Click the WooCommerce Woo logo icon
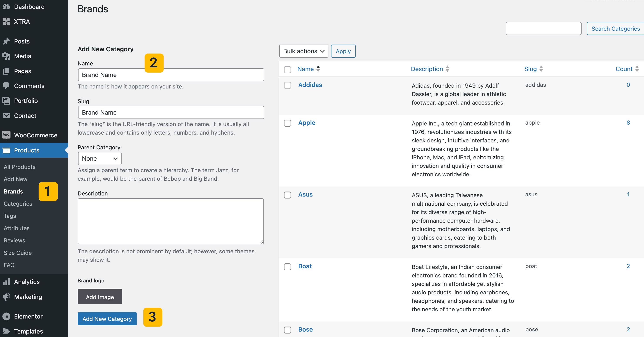 pyautogui.click(x=6, y=135)
